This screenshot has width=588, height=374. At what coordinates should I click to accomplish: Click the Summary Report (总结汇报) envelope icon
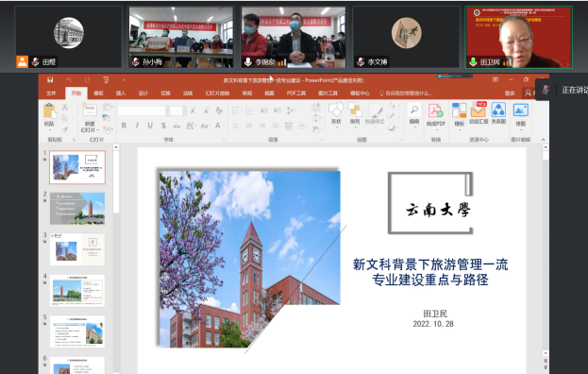tap(479, 110)
